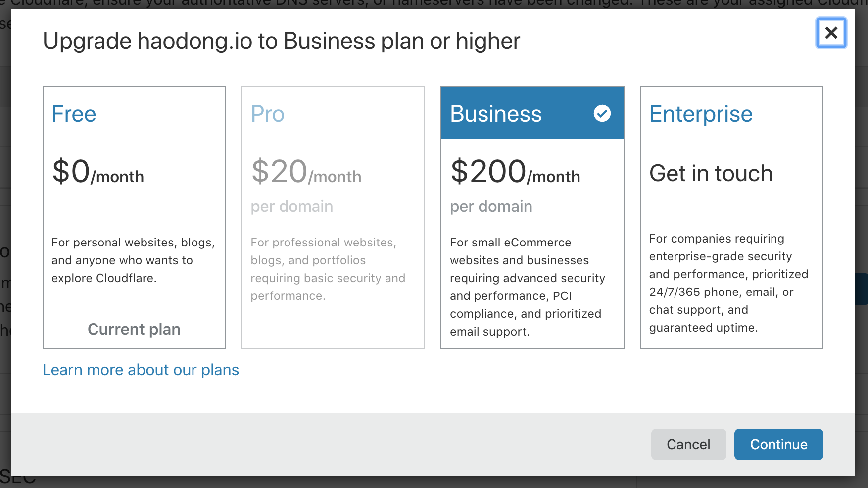Open Learn more about our plans
Viewport: 868px width, 488px height.
click(x=141, y=370)
